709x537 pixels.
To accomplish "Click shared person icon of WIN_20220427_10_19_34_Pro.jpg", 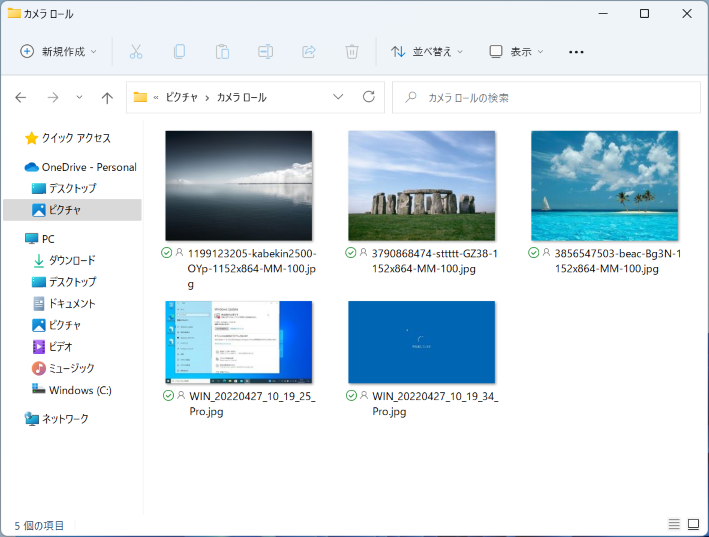I will (x=364, y=396).
